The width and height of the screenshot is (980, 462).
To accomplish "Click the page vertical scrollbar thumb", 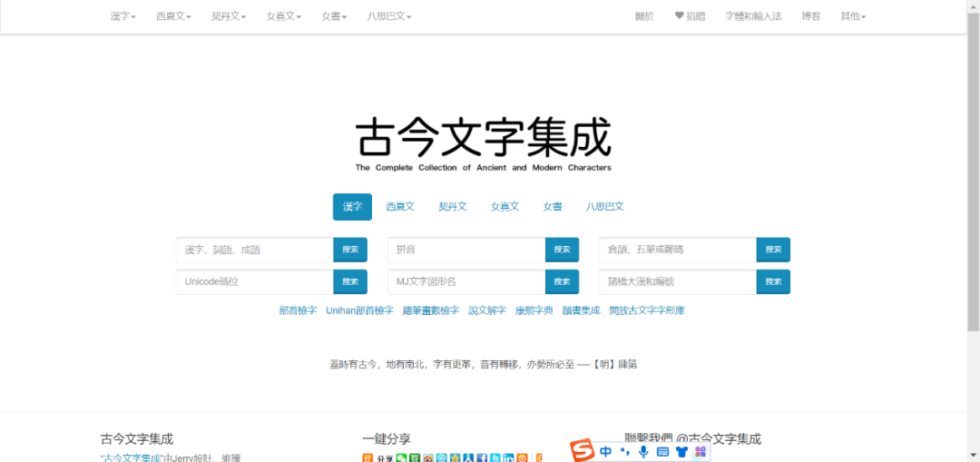I will [974, 172].
